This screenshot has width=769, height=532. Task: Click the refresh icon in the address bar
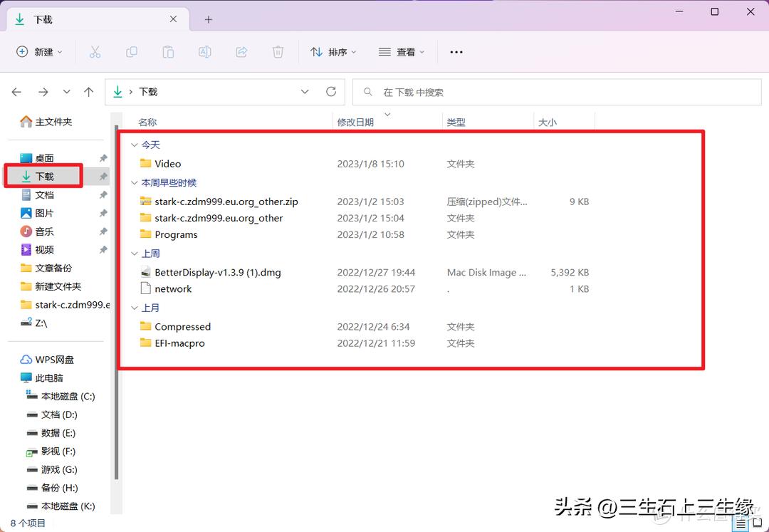(x=329, y=92)
